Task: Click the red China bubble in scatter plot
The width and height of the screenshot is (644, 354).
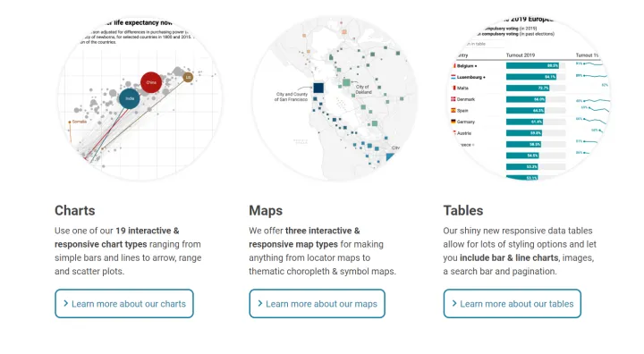Action: click(151, 82)
